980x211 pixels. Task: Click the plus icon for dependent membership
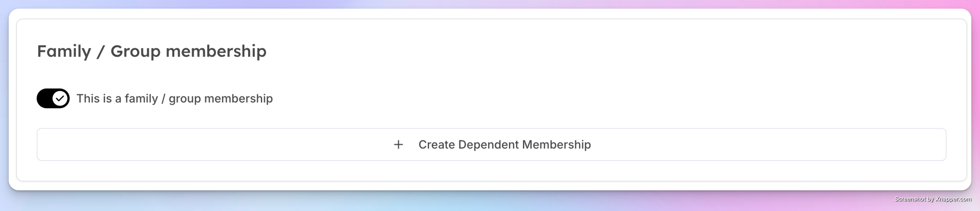click(x=398, y=144)
